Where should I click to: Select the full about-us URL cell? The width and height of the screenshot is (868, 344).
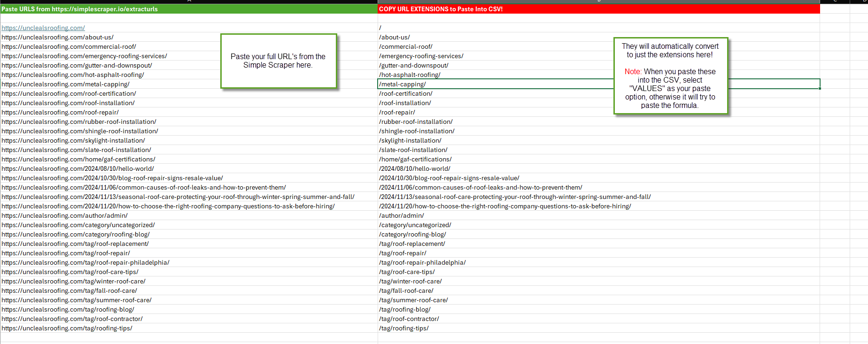point(58,38)
